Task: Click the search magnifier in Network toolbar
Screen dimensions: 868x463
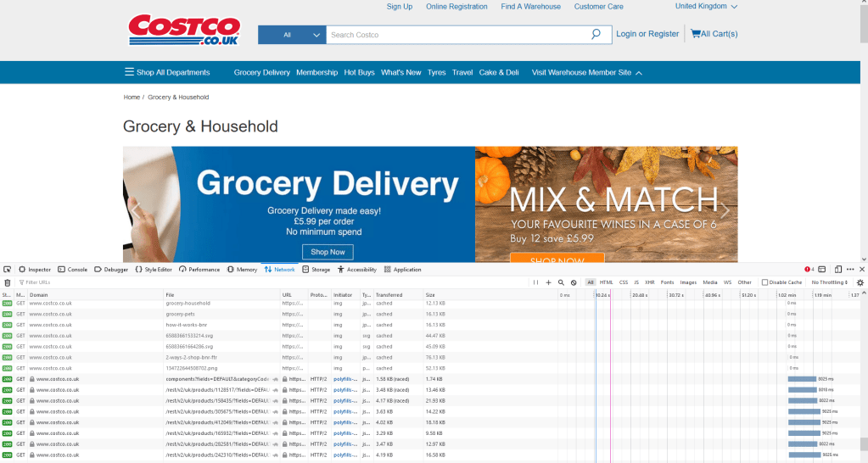Action: [x=561, y=282]
